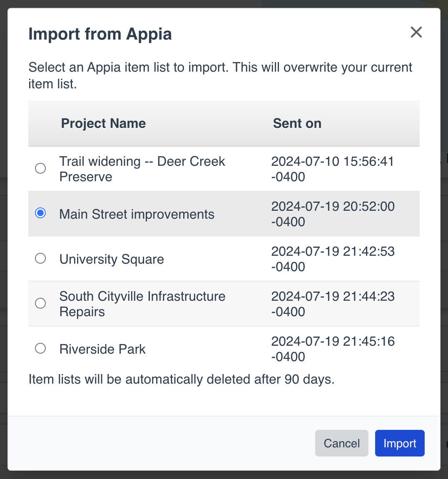Click the South Cityville Infrastructure Repairs name
This screenshot has height=479, width=448.
pyautogui.click(x=142, y=304)
